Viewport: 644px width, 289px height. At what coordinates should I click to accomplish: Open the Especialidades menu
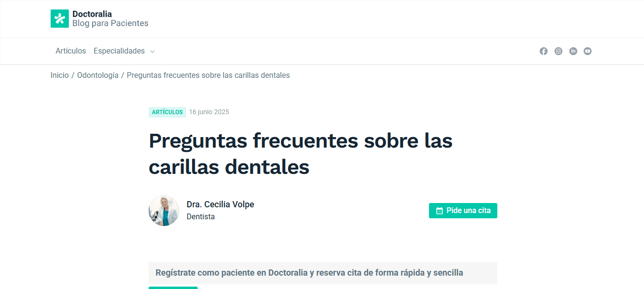[x=119, y=51]
